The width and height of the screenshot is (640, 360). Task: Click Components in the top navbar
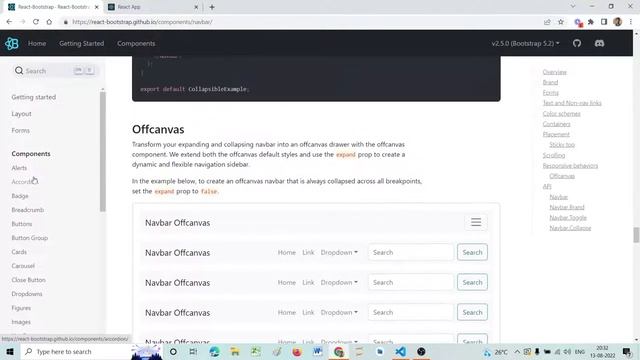(136, 43)
